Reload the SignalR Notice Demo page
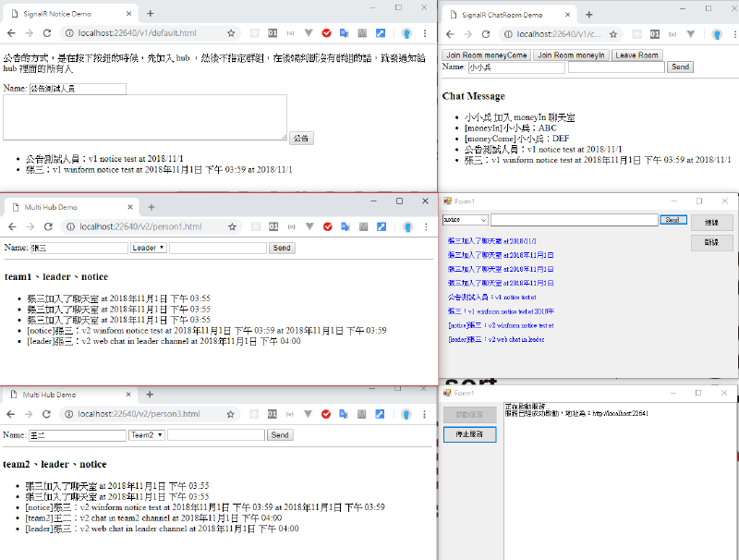The height and width of the screenshot is (560, 739). pyautogui.click(x=51, y=34)
